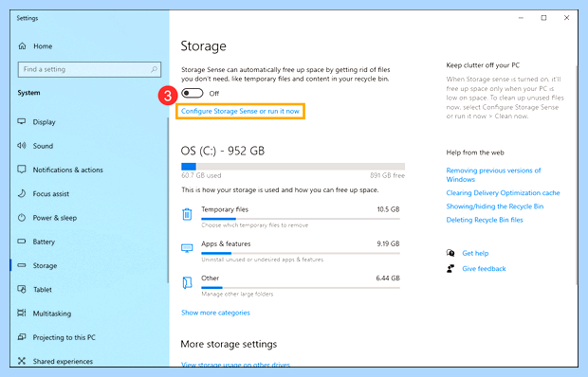Open Removing previous versions of Windows link
588x377 pixels.
click(493, 175)
